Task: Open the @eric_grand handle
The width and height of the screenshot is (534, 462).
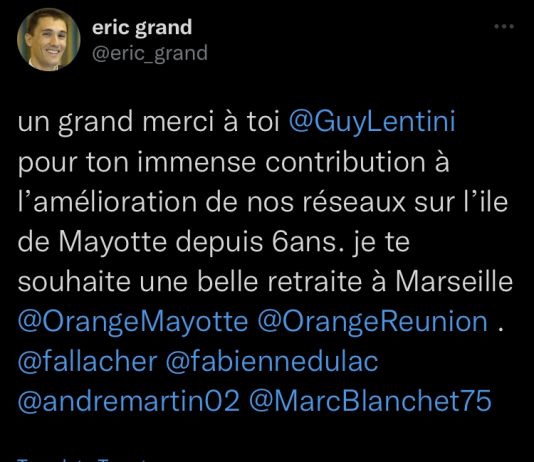Action: tap(150, 53)
